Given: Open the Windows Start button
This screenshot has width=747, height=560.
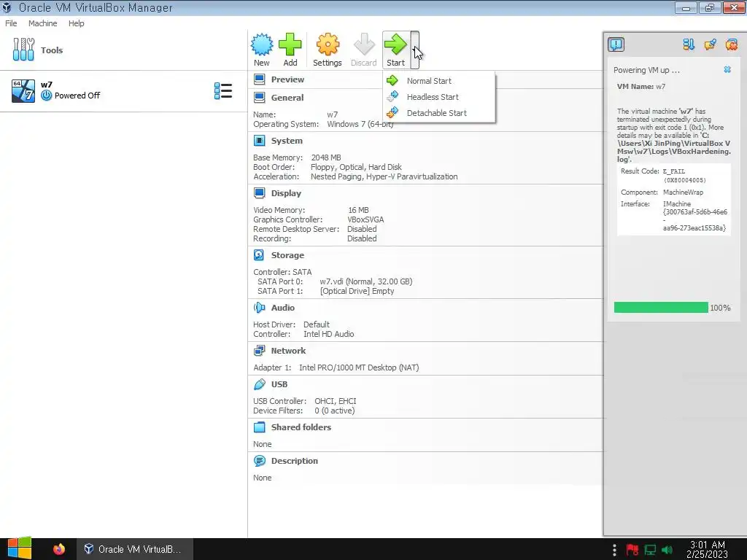Looking at the screenshot, I should [x=20, y=548].
